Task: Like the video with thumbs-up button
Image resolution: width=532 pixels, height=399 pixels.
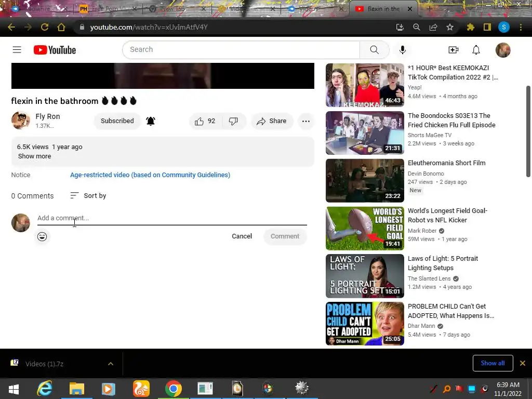Action: point(205,121)
